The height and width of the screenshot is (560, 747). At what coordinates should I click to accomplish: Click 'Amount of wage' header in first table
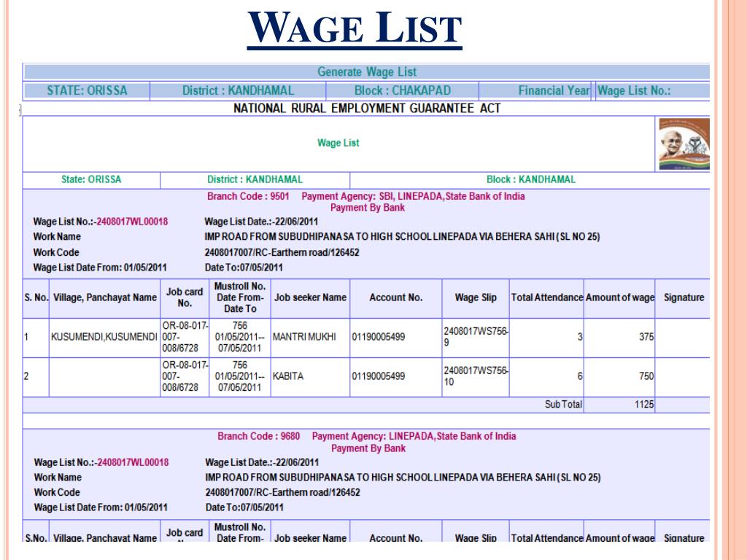(620, 297)
